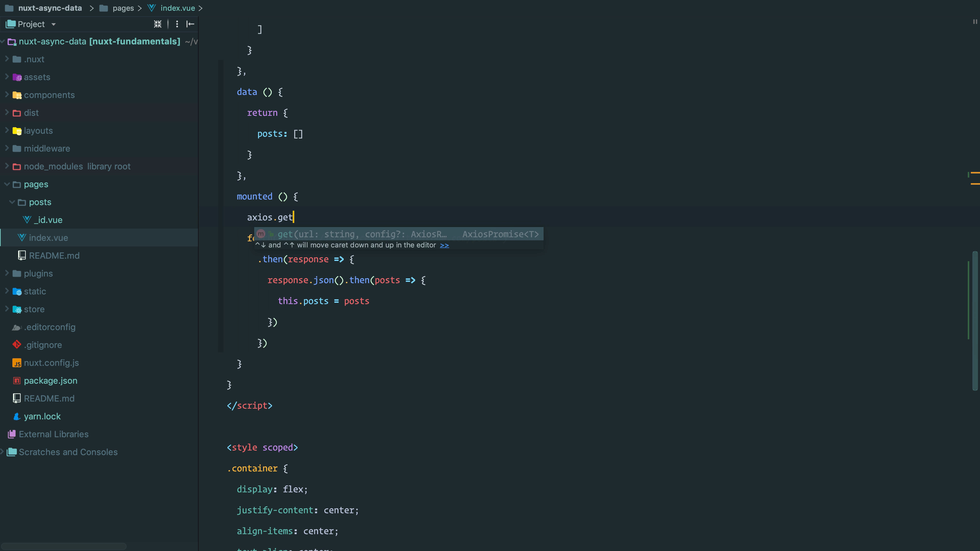This screenshot has height=551, width=980.
Task: Click the Scratches and Consoles icon
Action: point(12,452)
